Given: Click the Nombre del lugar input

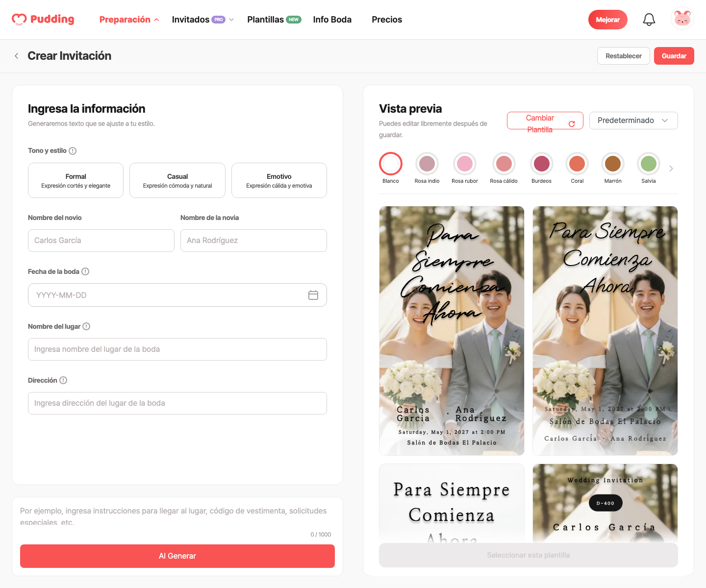Looking at the screenshot, I should tap(177, 349).
